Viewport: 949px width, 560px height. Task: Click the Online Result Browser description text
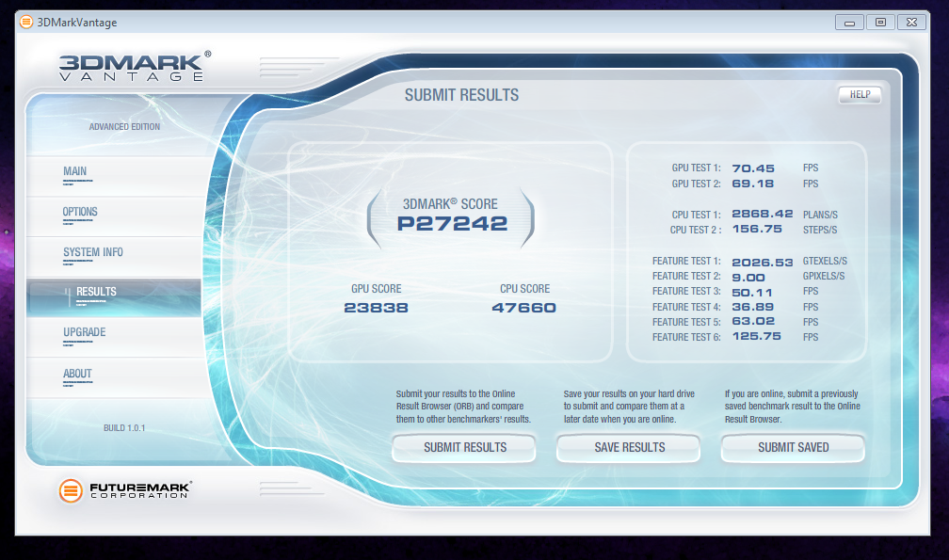[463, 407]
